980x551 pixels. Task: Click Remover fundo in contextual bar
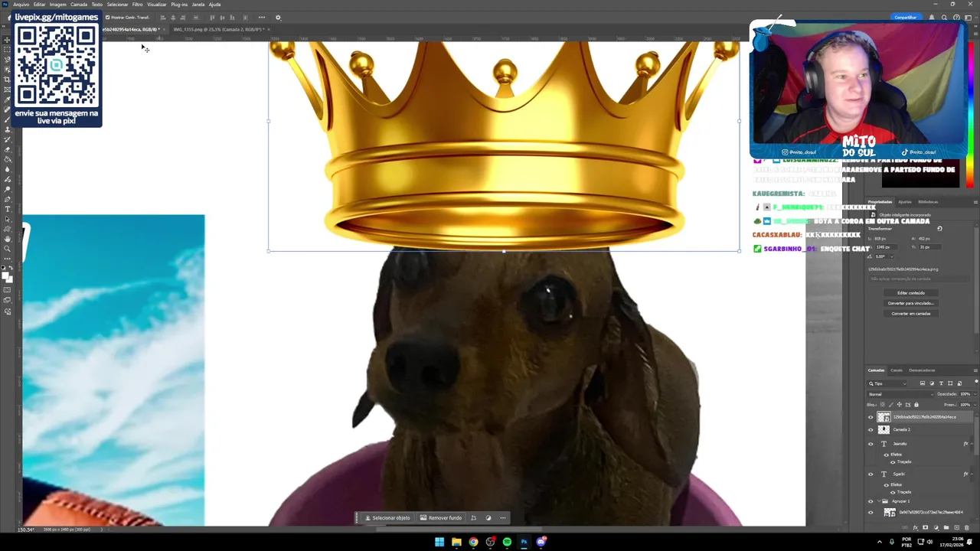tap(442, 518)
